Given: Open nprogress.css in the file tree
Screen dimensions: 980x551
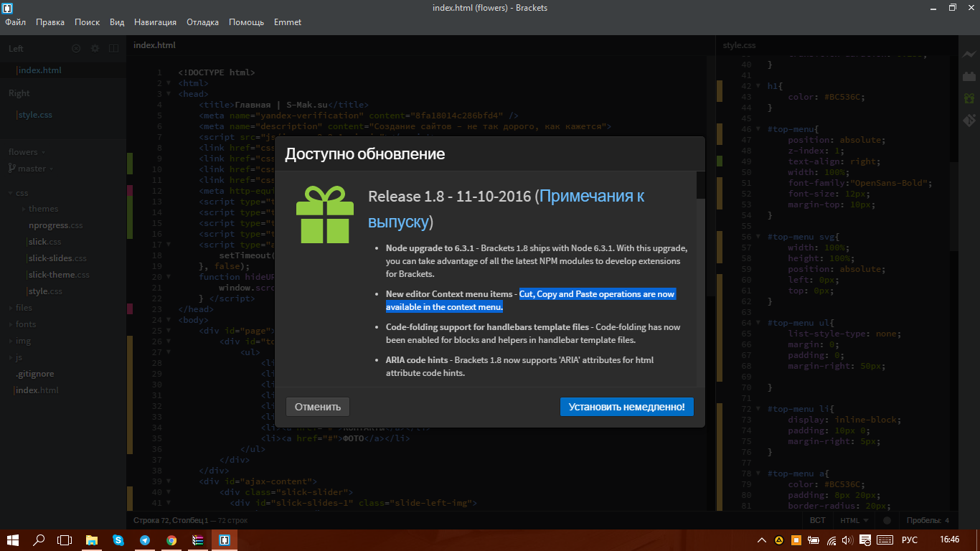Looking at the screenshot, I should pyautogui.click(x=56, y=225).
